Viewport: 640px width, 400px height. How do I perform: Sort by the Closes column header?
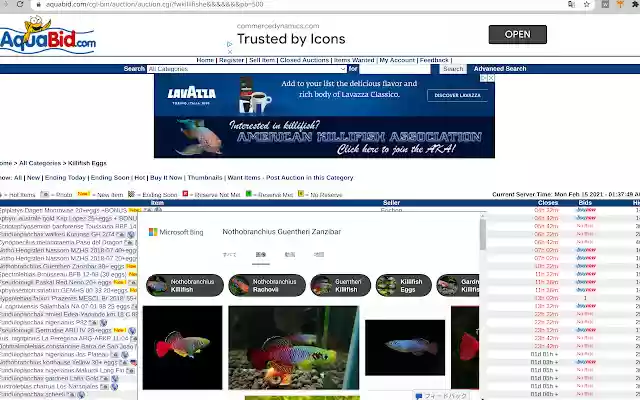[x=548, y=202]
